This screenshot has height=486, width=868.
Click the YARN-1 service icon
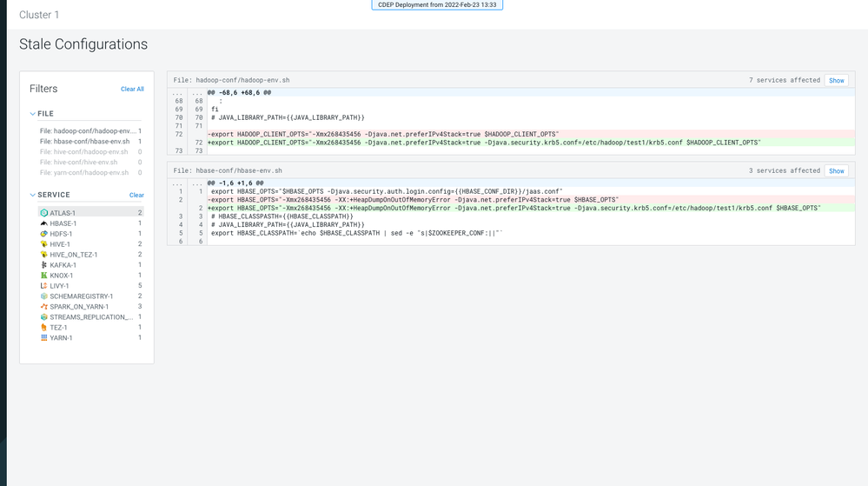(x=43, y=337)
